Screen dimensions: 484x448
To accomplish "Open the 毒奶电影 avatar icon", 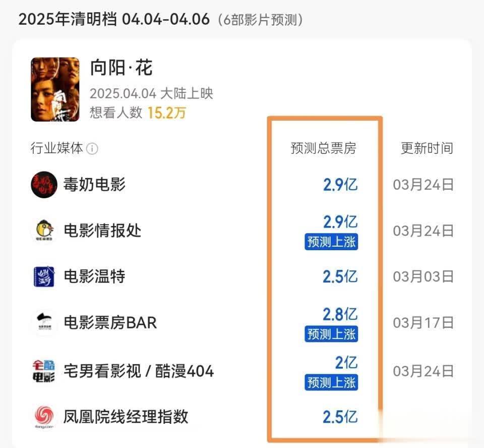I will [x=44, y=185].
